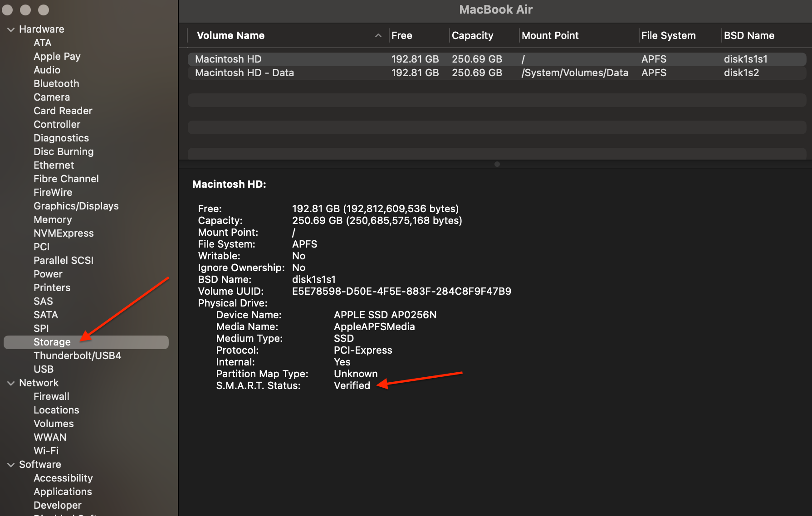
Task: Select Printers in the sidebar
Action: click(x=52, y=287)
